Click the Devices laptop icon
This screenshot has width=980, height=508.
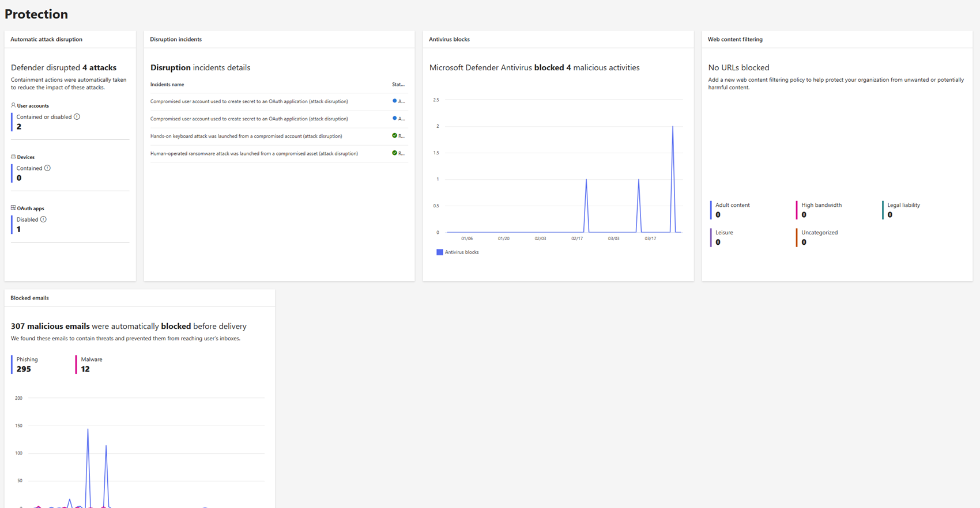pyautogui.click(x=13, y=157)
